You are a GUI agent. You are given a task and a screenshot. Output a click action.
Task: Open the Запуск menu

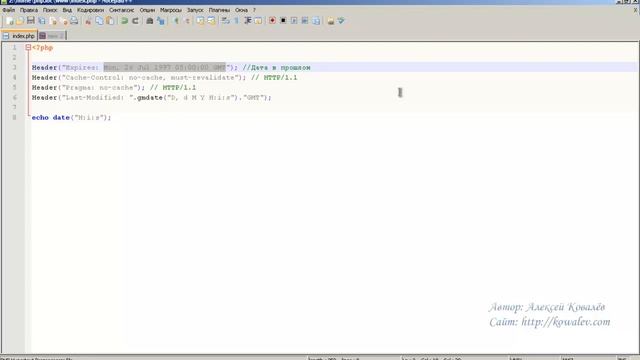(195, 10)
